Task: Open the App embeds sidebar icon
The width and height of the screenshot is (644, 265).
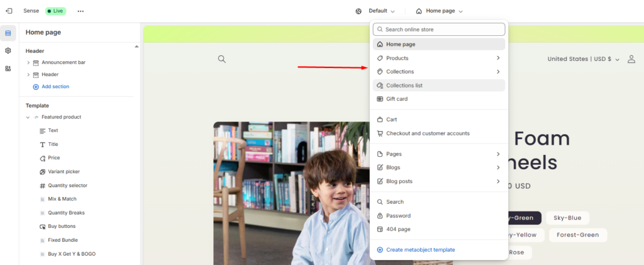Action: pos(8,68)
